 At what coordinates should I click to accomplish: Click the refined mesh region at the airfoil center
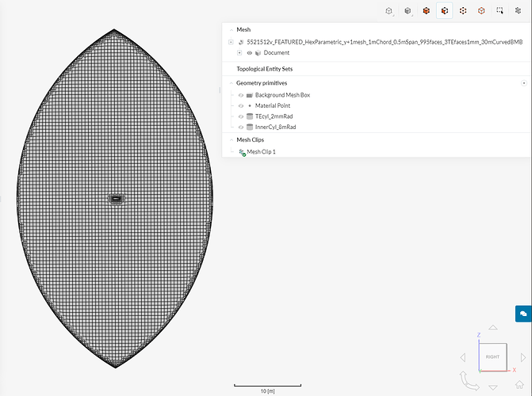click(x=117, y=199)
